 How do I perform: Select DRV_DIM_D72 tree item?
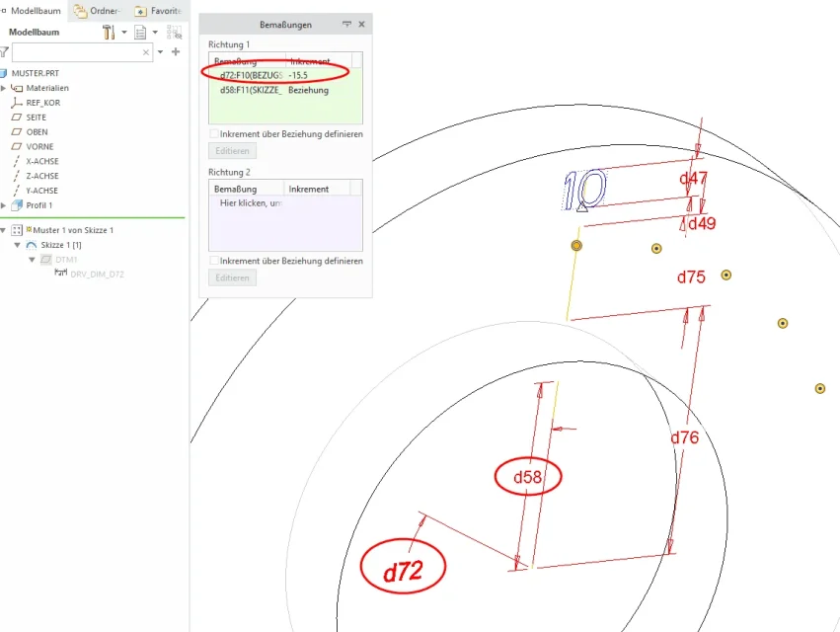(97, 275)
